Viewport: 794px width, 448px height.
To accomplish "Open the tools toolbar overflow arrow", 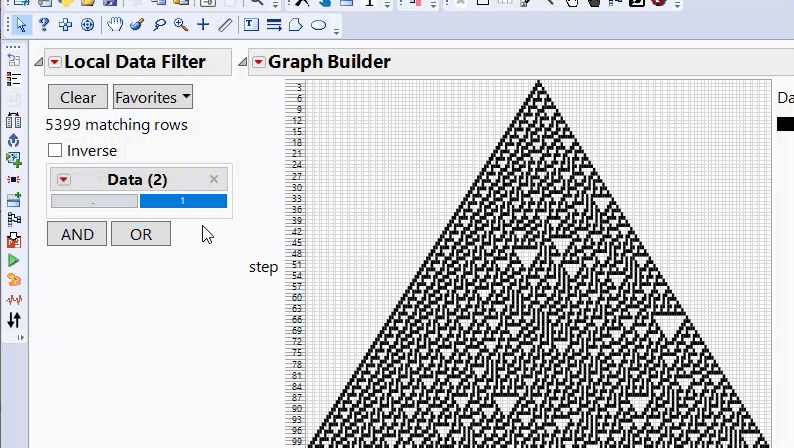I will [336, 32].
